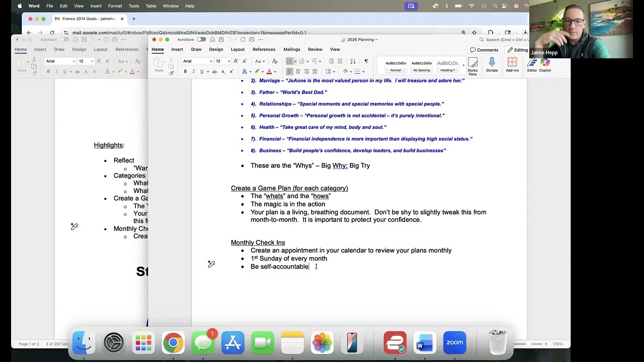Click the Clear Formatting icon in 2026 Planning
644x362 pixels.
[x=275, y=61]
